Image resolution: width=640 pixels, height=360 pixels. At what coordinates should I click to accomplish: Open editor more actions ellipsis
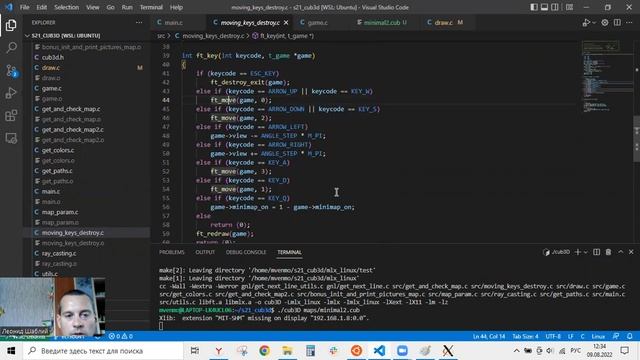pos(629,23)
